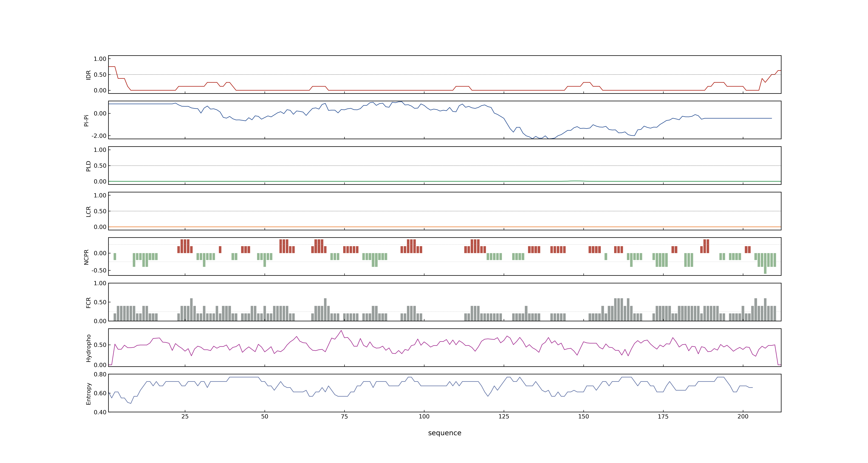Click the Entropy y-axis label
This screenshot has width=868, height=463.
pyautogui.click(x=88, y=393)
